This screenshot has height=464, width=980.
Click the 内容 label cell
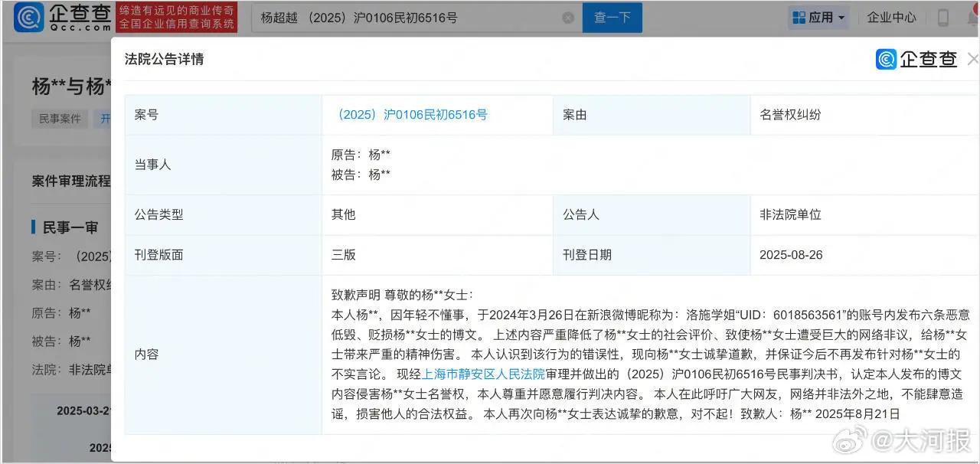[x=224, y=355]
